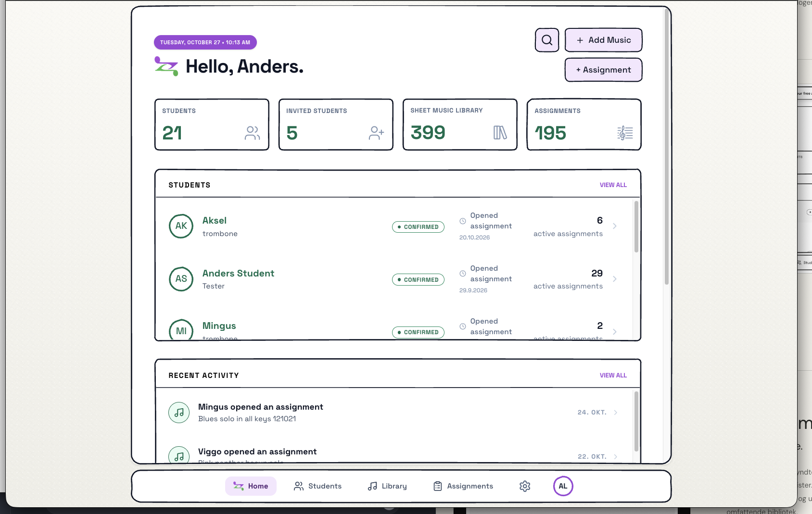The width and height of the screenshot is (812, 514).
Task: Go to the Students tab in bottom bar
Action: point(317,486)
